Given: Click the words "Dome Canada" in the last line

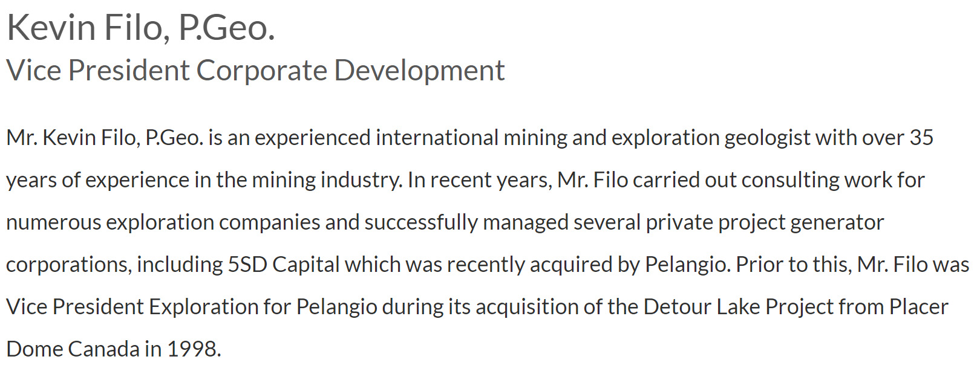Looking at the screenshot, I should click(x=73, y=349).
